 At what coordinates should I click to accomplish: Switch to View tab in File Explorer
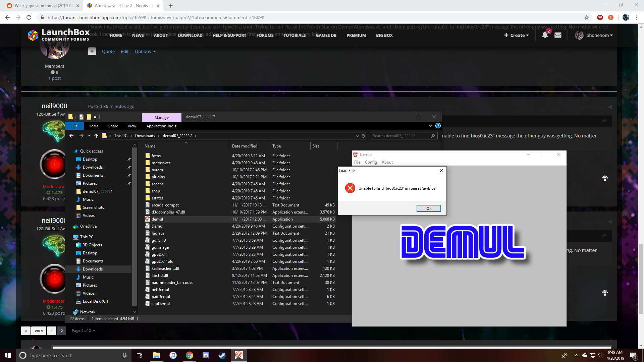[x=132, y=126]
